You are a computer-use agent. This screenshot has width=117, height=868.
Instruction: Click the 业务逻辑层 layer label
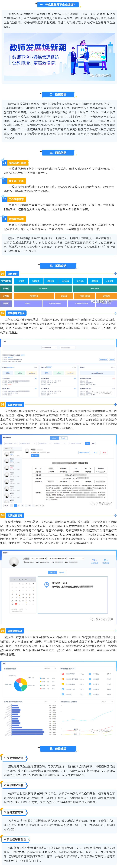6,281
